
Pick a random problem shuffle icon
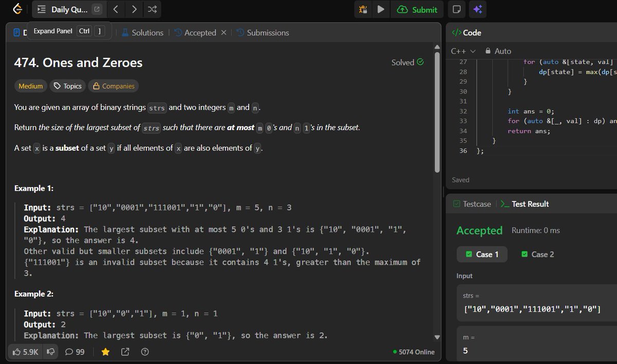(152, 9)
